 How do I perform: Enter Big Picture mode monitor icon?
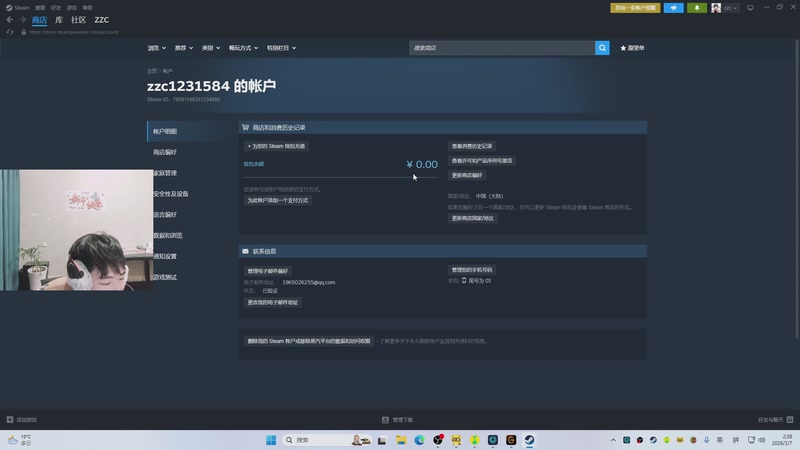click(x=750, y=8)
